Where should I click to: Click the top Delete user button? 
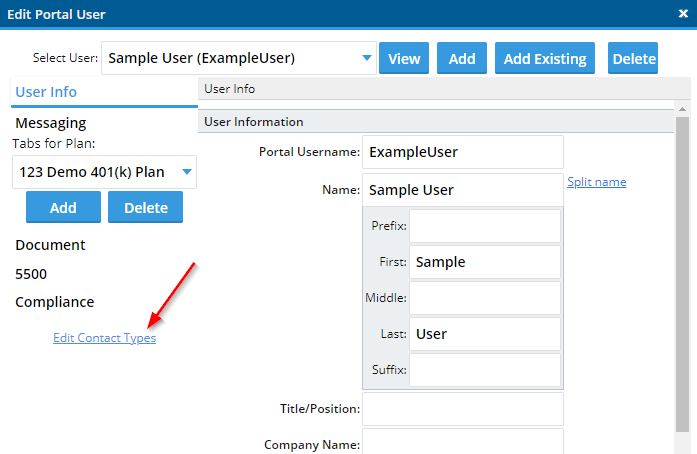point(633,58)
